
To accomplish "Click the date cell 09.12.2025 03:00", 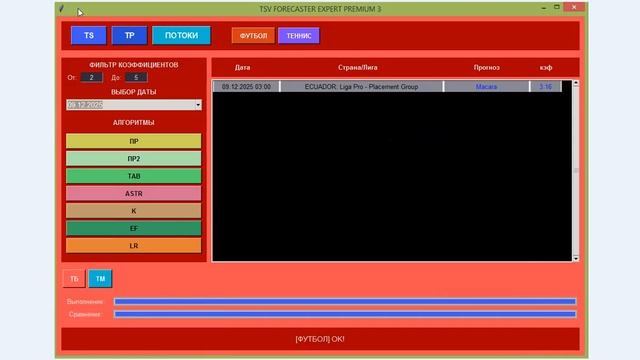I will 246,87.
